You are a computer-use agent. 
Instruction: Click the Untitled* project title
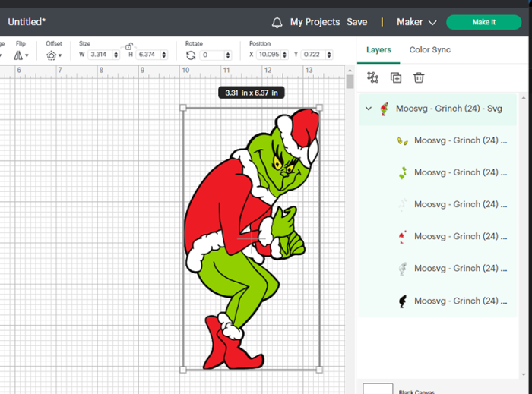point(27,22)
